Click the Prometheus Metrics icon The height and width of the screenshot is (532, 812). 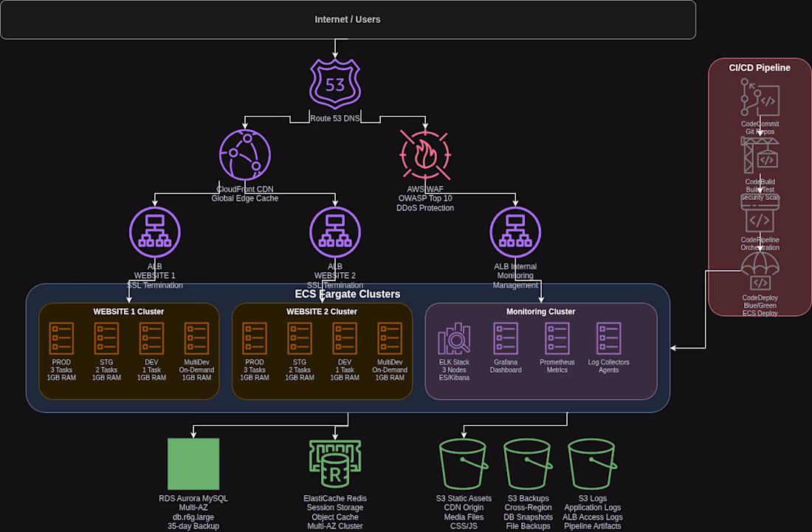pos(557,339)
